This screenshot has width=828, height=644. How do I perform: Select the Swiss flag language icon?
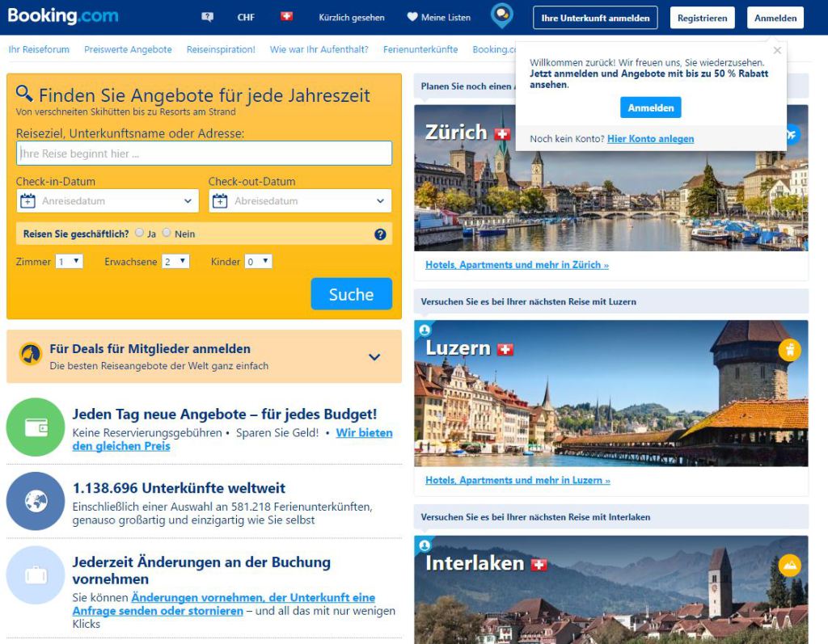286,16
